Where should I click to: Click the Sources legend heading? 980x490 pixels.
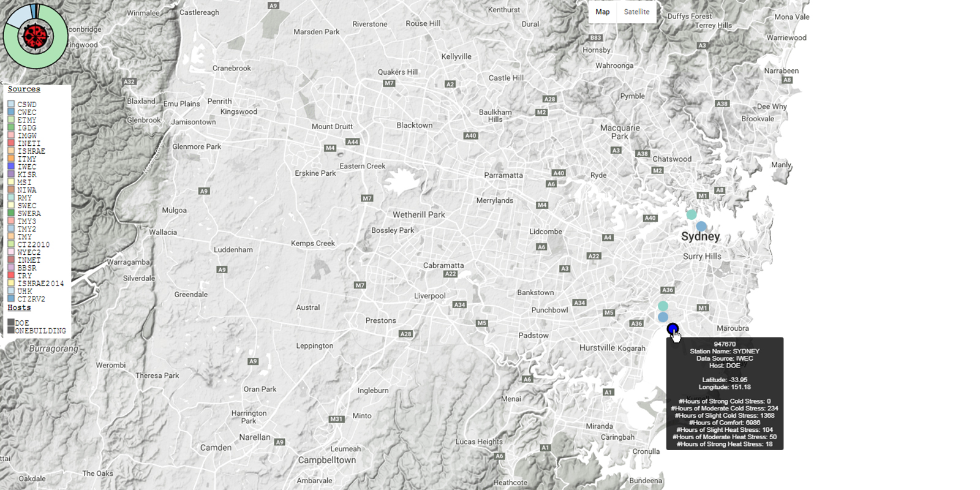(24, 89)
